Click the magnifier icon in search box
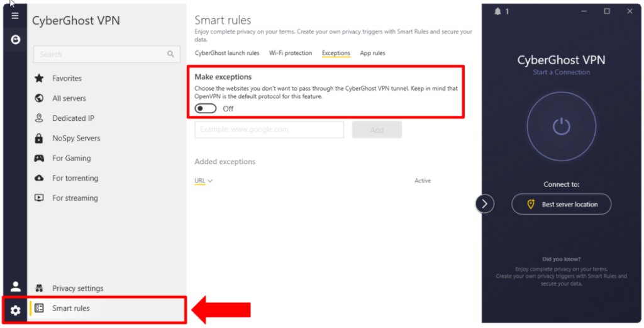 point(171,54)
